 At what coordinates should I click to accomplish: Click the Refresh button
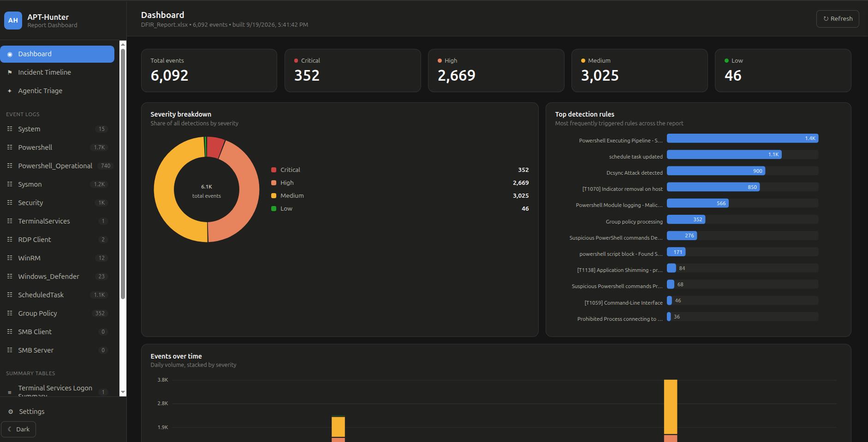tap(838, 19)
